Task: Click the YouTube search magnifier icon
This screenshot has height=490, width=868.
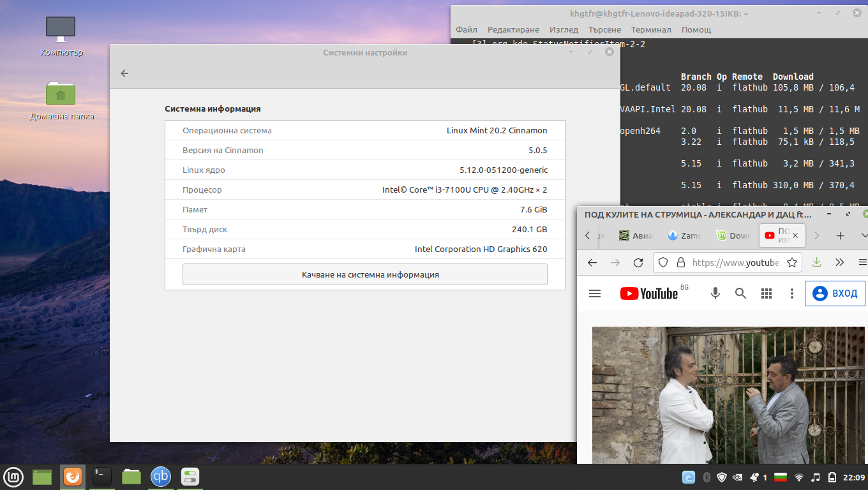Action: (740, 293)
